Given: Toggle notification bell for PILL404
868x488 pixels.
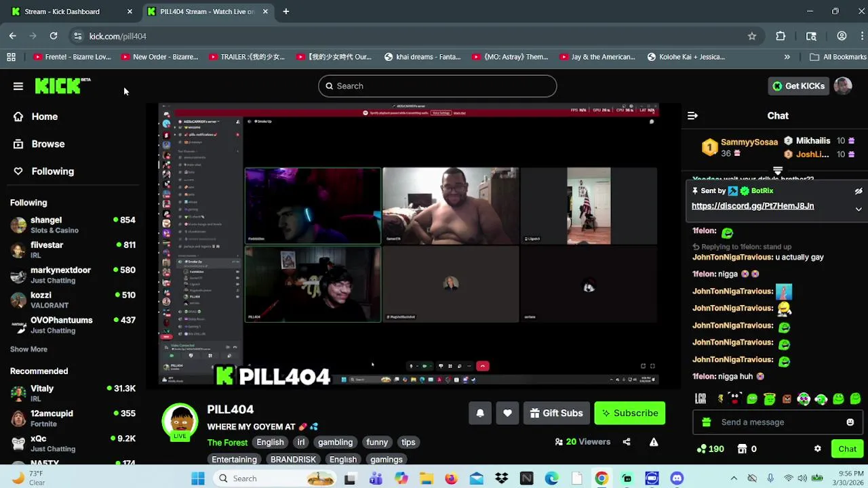Looking at the screenshot, I should (480, 413).
